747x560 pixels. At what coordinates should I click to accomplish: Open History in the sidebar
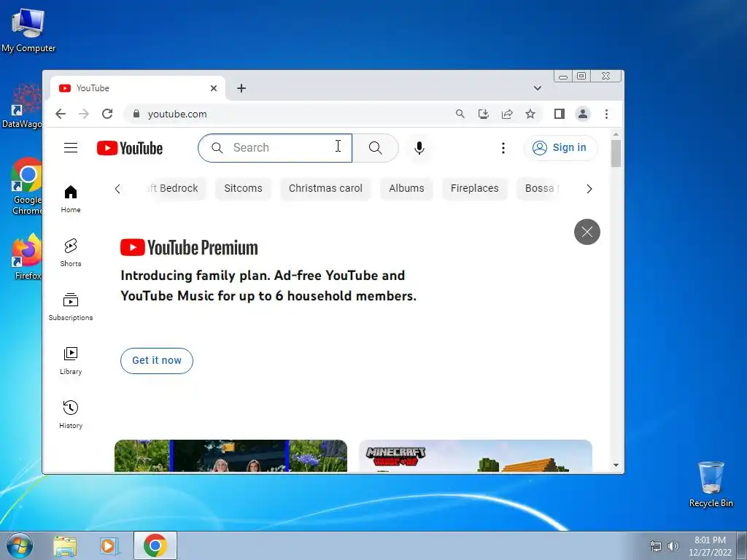71,415
